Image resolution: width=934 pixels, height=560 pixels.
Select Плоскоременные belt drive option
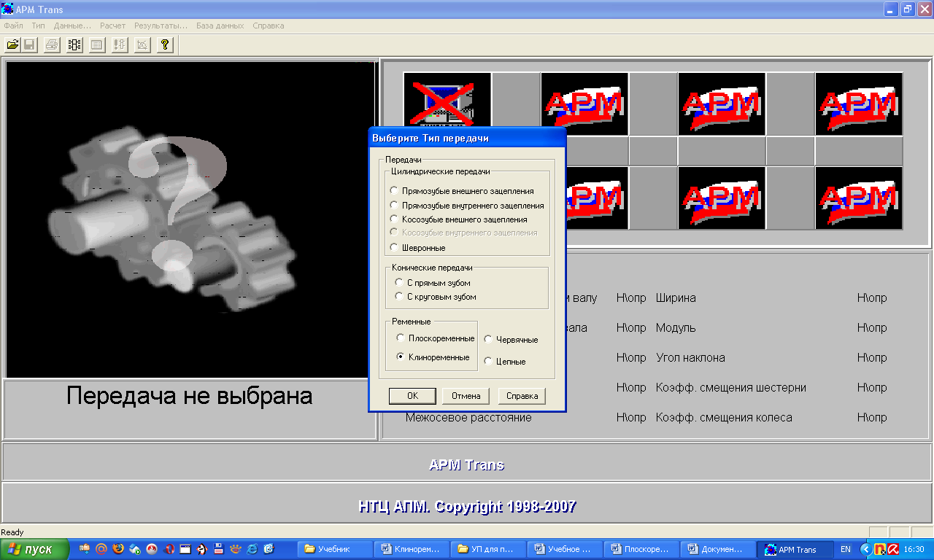click(401, 338)
